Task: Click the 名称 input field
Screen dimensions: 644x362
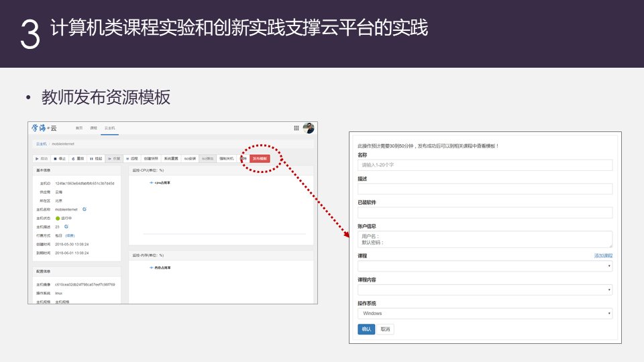Action: click(x=485, y=165)
